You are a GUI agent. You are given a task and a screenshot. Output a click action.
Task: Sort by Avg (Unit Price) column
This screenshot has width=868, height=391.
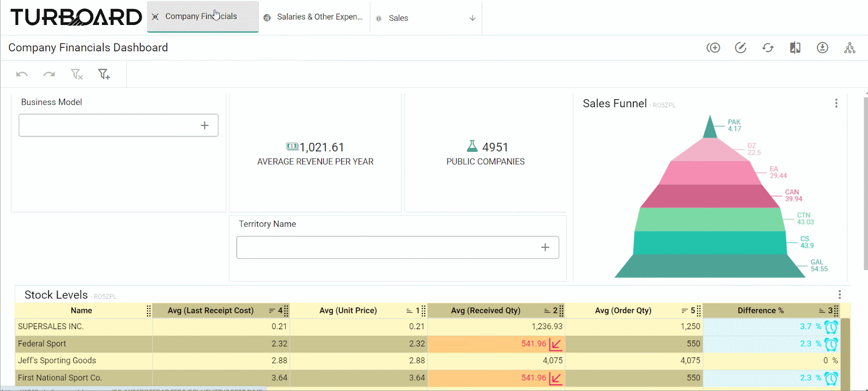348,311
